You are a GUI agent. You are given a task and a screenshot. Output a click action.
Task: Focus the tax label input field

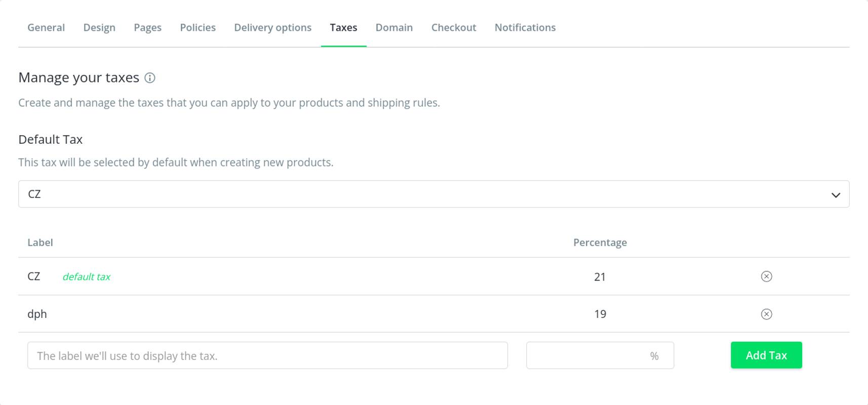(x=267, y=355)
